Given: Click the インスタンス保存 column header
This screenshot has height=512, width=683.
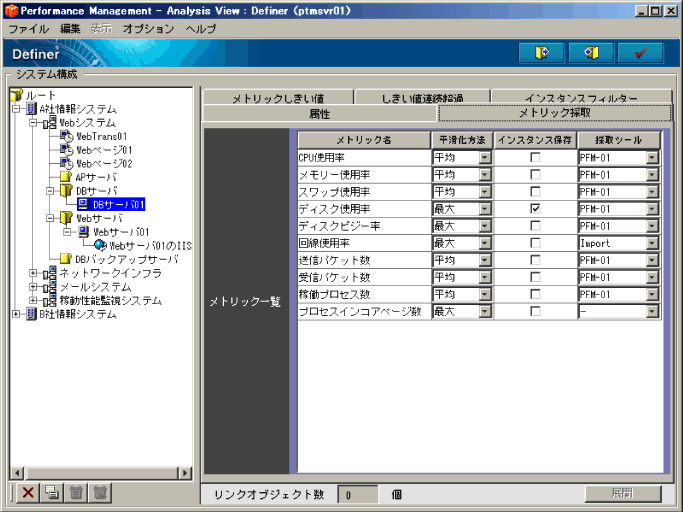Looking at the screenshot, I should (x=535, y=140).
